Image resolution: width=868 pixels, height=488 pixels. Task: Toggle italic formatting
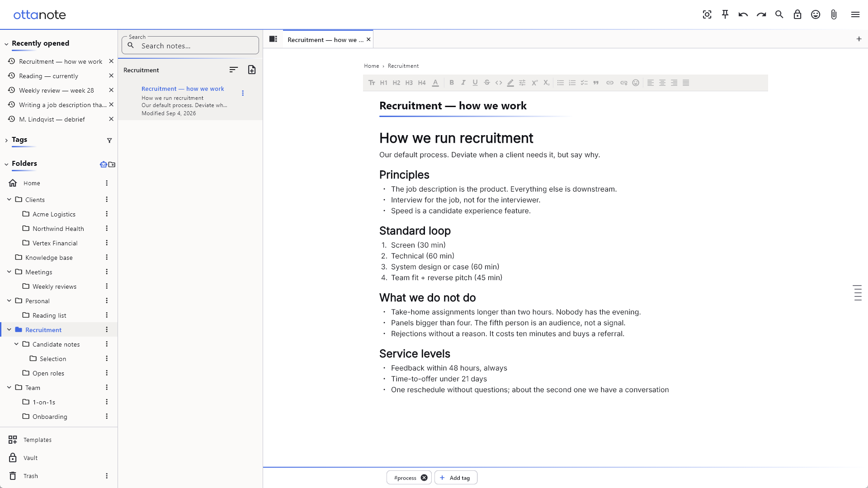click(x=463, y=83)
